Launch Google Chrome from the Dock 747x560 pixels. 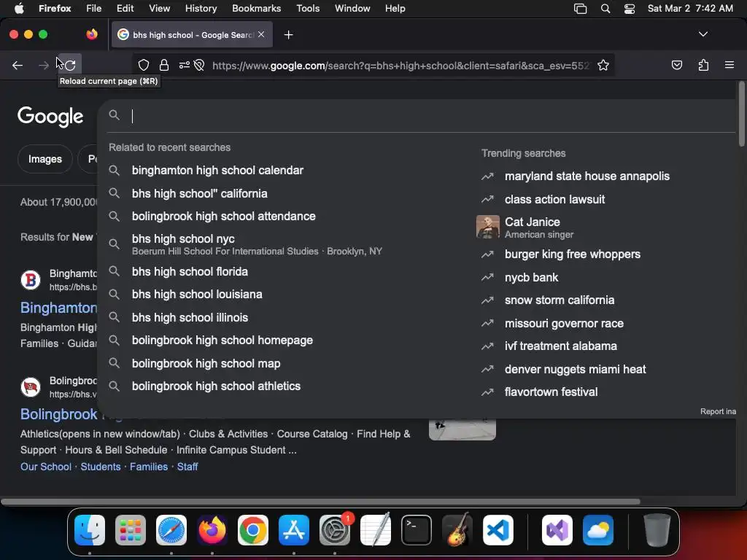(x=253, y=530)
